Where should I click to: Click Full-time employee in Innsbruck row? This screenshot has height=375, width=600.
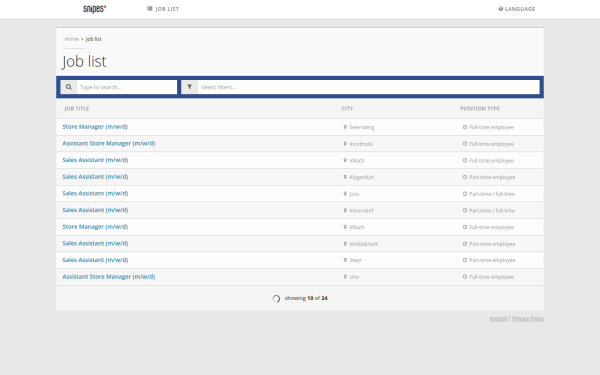point(491,144)
